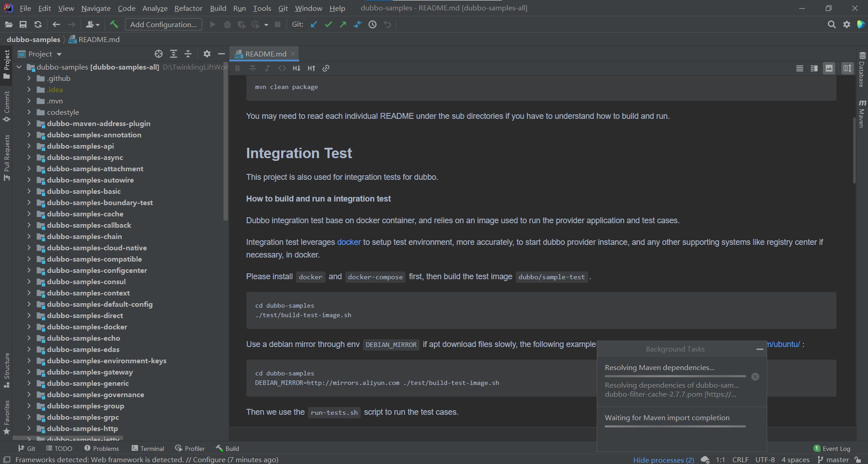Click Resolving Maven dependencies progress bar
868x464 pixels.
tap(675, 376)
